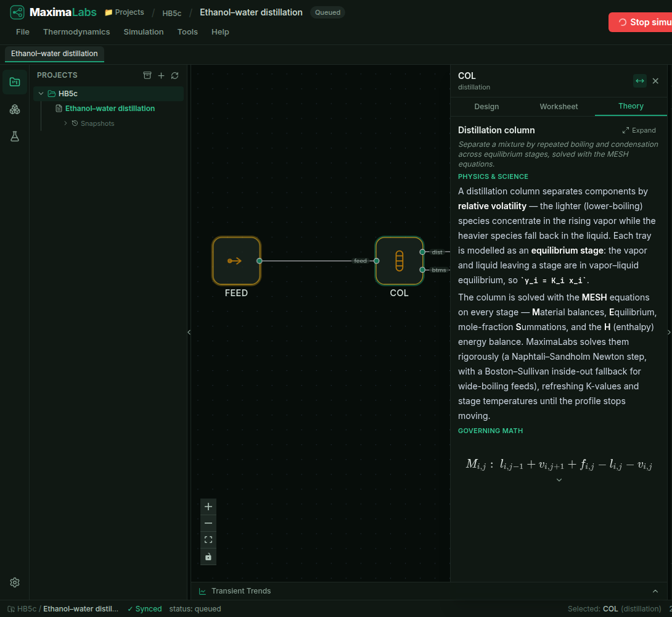The image size is (672, 617).
Task: Click the GOVERNING MATH heading
Action: [x=490, y=431]
